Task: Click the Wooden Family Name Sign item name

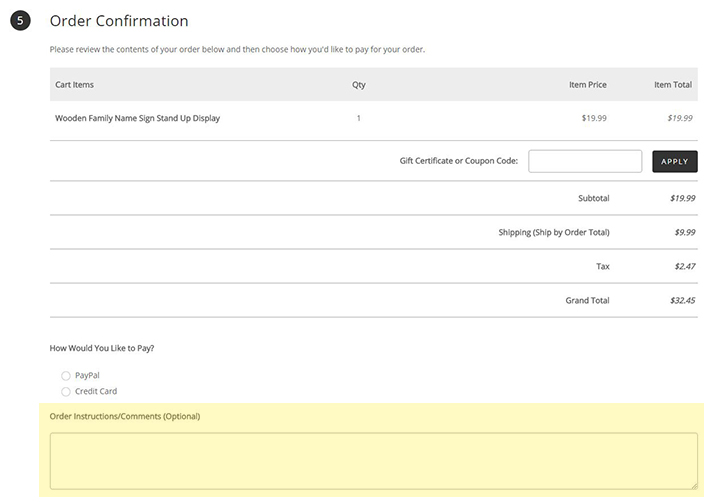Action: coord(137,118)
